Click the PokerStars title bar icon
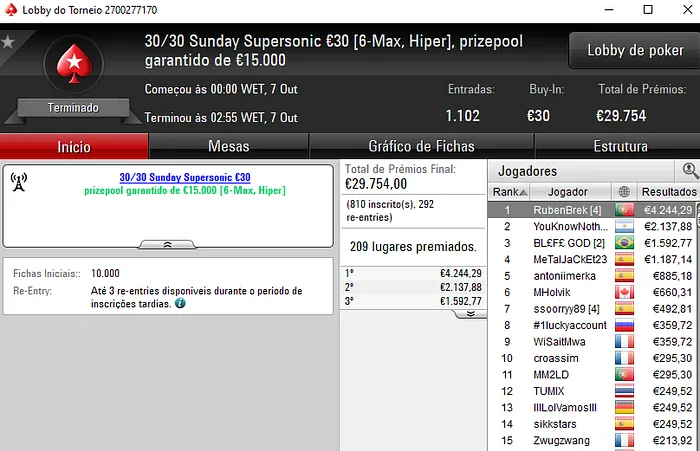 (x=11, y=9)
